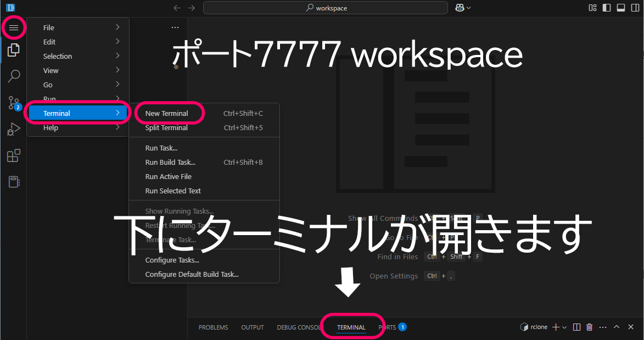Switch to the DEBUG CONSOLE tab

[300, 327]
